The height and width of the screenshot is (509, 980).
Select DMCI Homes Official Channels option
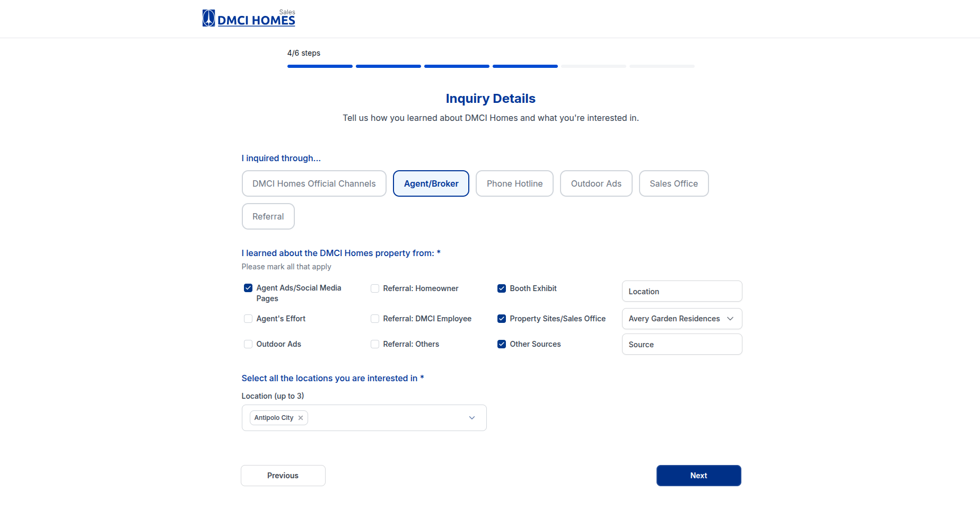(x=314, y=183)
